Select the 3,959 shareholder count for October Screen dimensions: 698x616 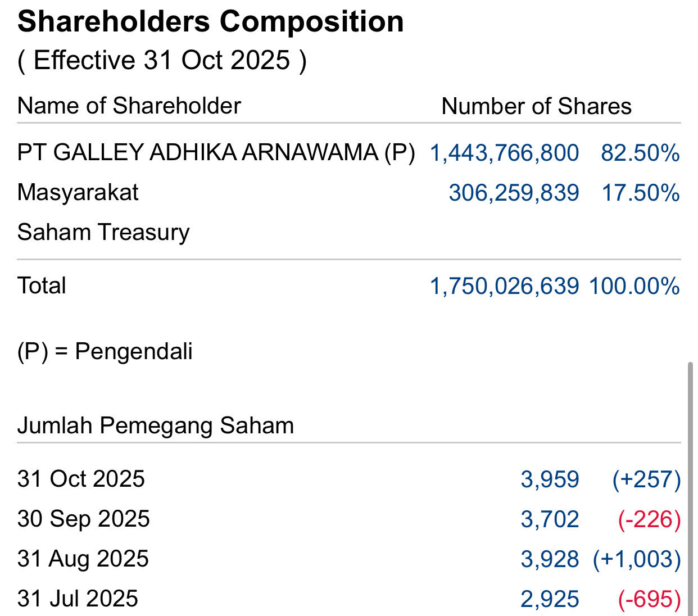(x=550, y=479)
